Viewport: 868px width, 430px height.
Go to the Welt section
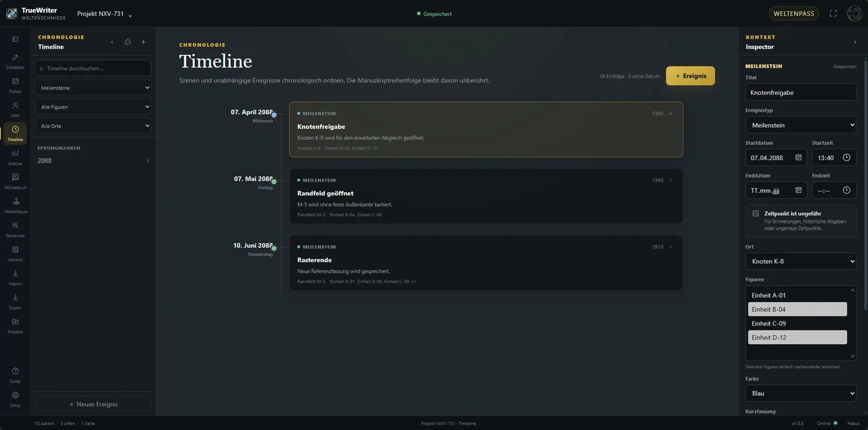15,109
